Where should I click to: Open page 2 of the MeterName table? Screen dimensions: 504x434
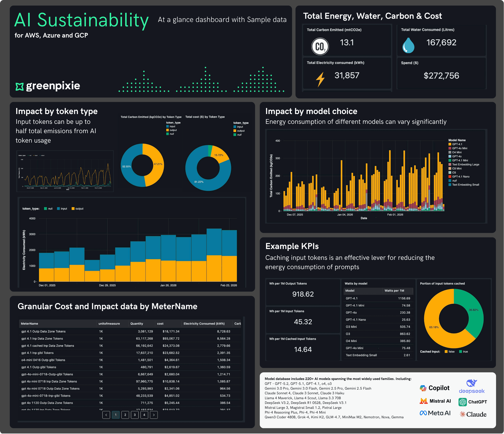[x=125, y=415]
